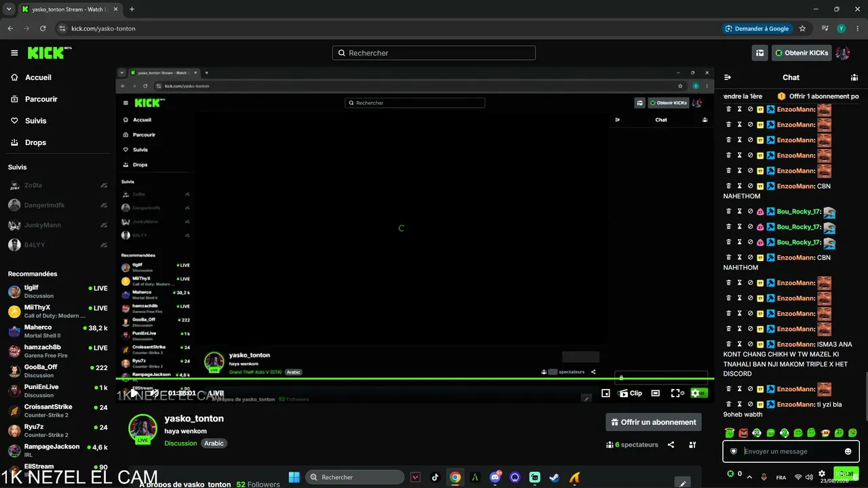Show the chat users list icon

(x=854, y=77)
